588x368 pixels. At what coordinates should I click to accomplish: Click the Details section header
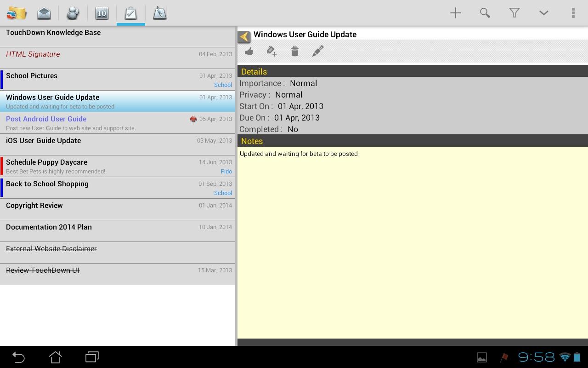[413, 71]
